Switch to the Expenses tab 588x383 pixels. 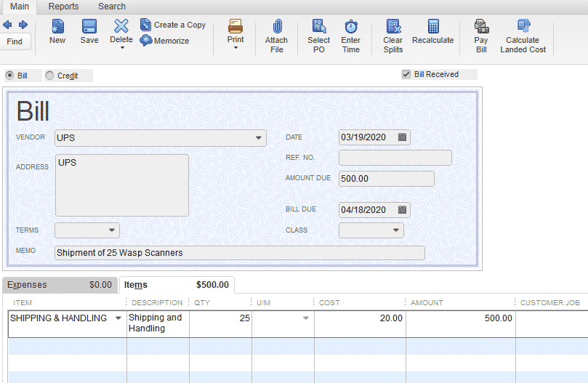[60, 285]
